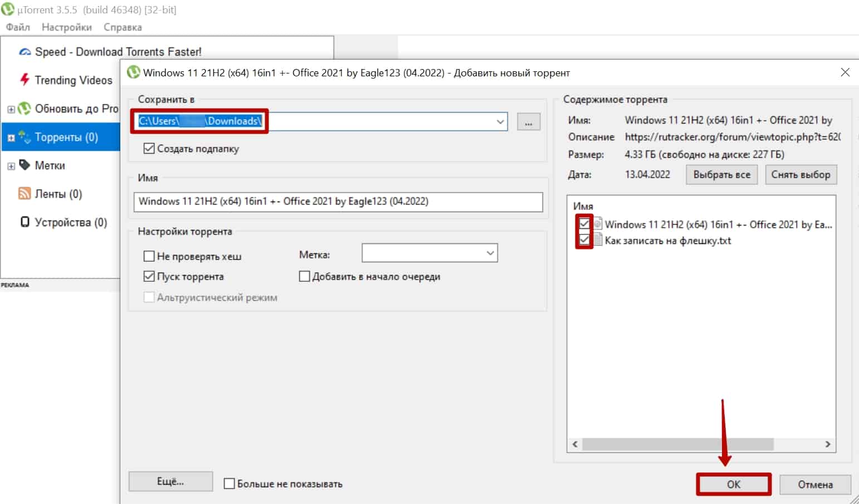Click the Снять выбор button
Screen dimensions: 859x504
pyautogui.click(x=800, y=174)
